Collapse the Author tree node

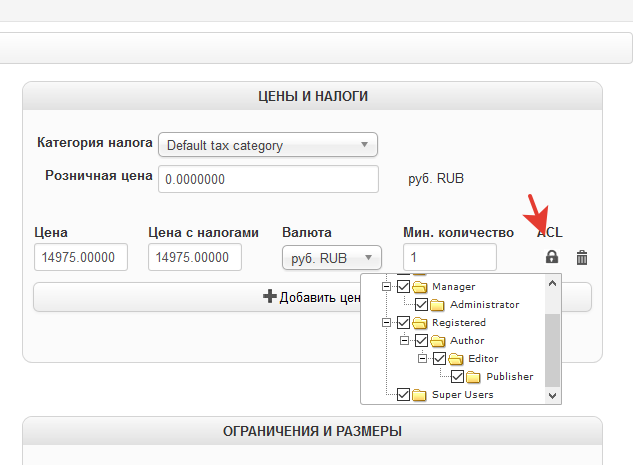point(404,341)
